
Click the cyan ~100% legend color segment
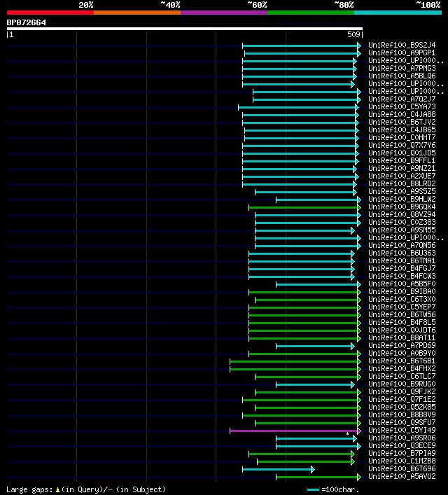pos(398,13)
